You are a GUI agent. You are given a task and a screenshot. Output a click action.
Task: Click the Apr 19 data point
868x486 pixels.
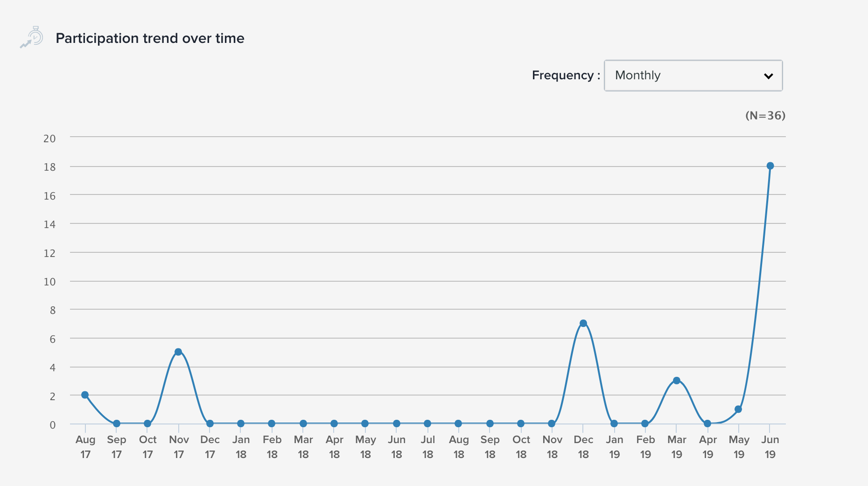pyautogui.click(x=707, y=424)
